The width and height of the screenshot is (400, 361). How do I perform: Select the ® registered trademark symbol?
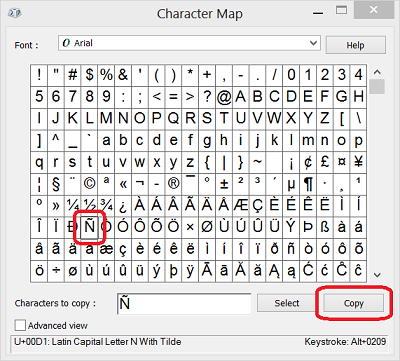tap(173, 184)
